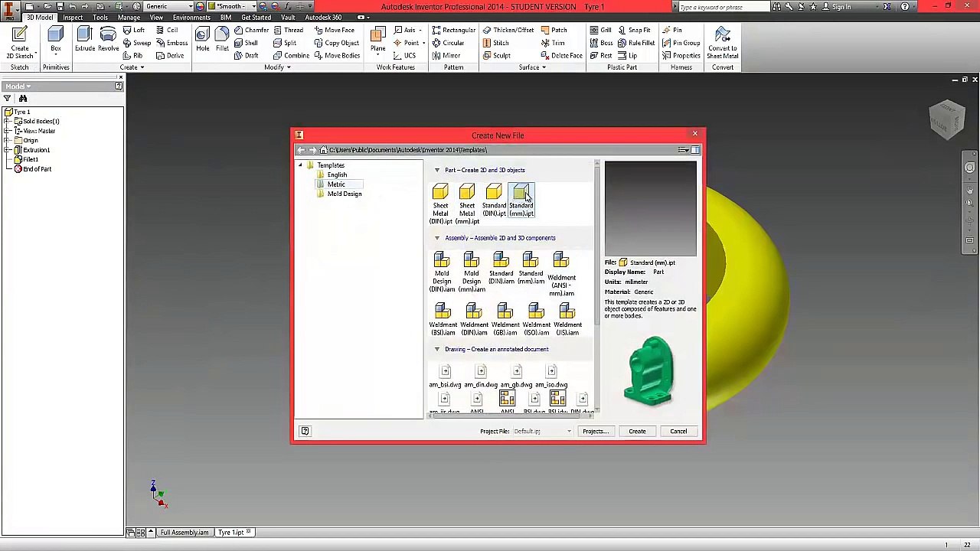Collapse the Drawing template section
The width and height of the screenshot is (980, 551).
437,349
